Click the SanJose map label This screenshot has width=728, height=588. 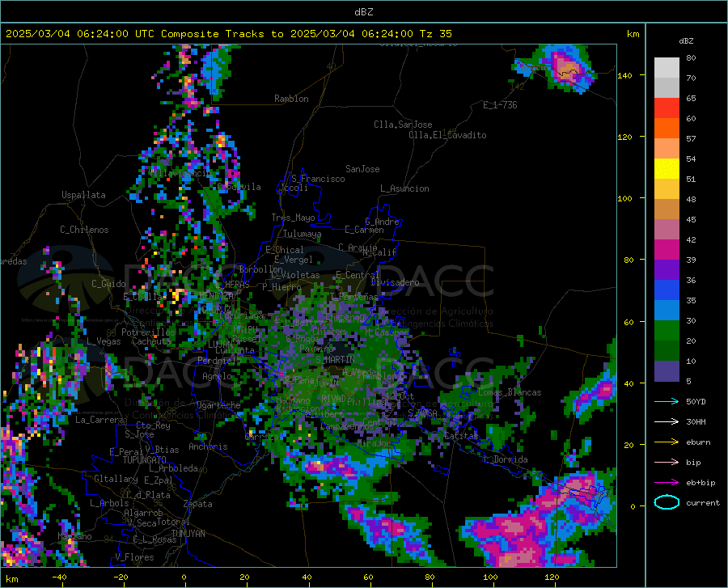[362, 169]
